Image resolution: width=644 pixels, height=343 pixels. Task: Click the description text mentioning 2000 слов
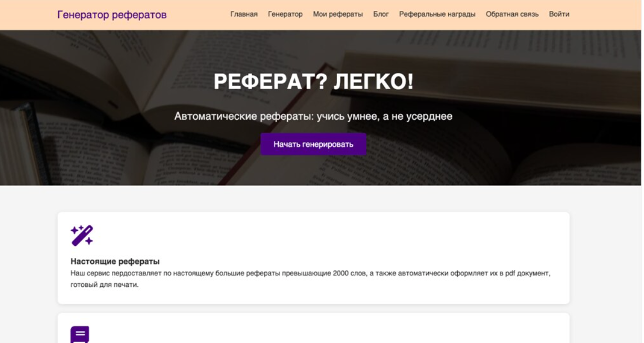pyautogui.click(x=310, y=274)
